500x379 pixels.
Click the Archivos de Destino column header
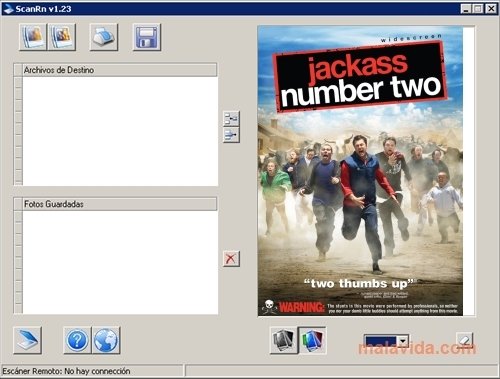click(119, 70)
